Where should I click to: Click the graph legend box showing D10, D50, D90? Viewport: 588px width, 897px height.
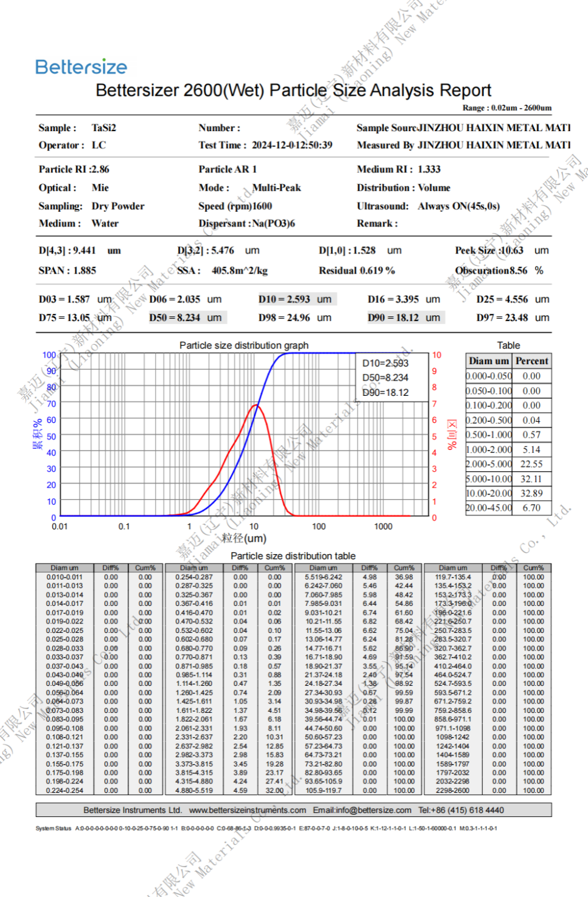[x=392, y=378]
